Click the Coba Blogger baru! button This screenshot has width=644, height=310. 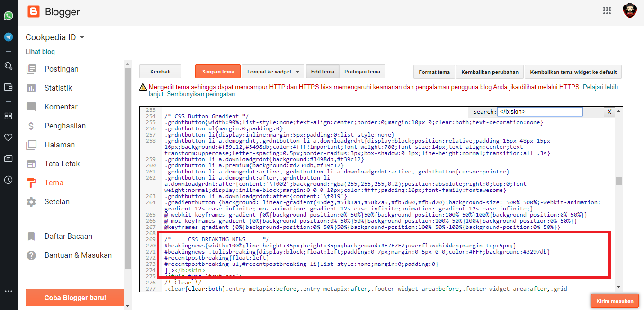(75, 298)
